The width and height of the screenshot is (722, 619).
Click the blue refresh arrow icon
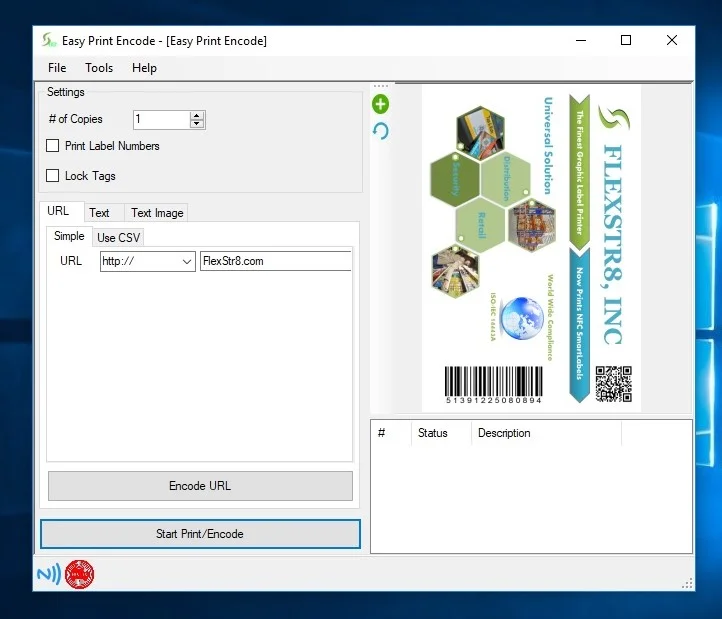pyautogui.click(x=380, y=131)
